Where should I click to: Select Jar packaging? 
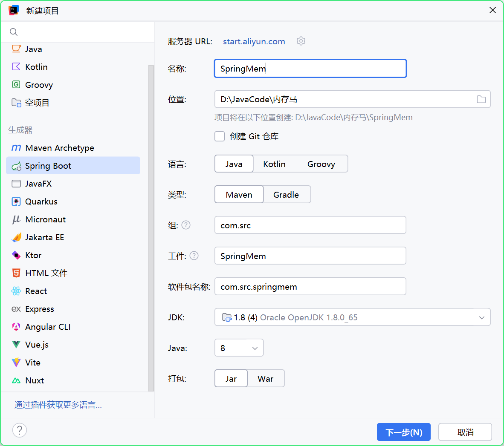(231, 378)
